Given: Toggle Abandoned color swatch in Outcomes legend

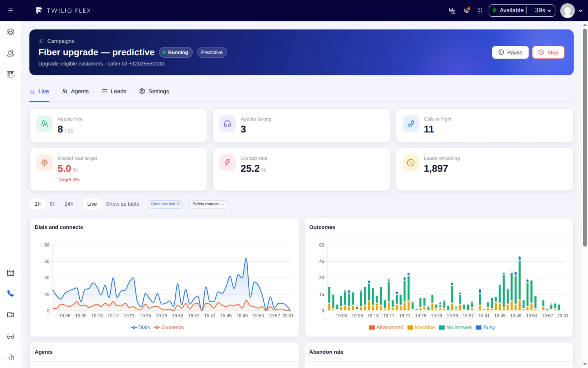Looking at the screenshot, I should point(372,328).
